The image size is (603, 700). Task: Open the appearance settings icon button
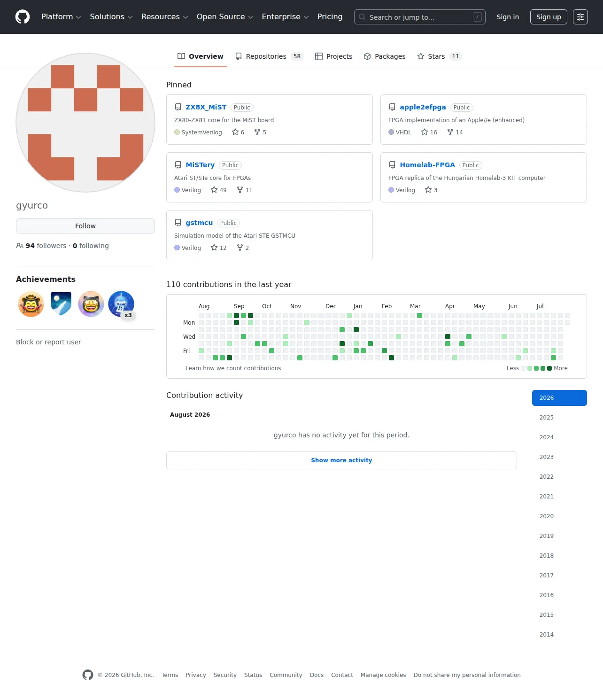pyautogui.click(x=580, y=17)
